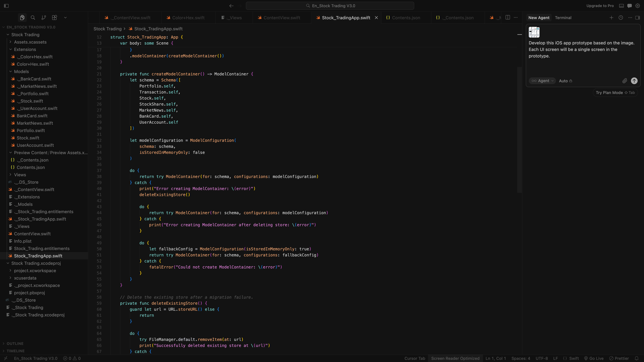The width and height of the screenshot is (644, 362).
Task: Click the editor vertical scrollbar
Action: coord(520,130)
